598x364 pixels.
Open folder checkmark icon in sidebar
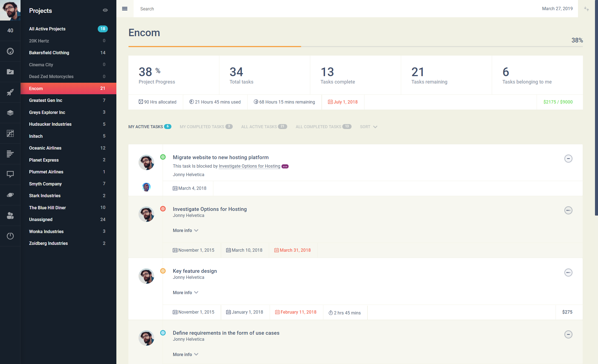pos(10,72)
